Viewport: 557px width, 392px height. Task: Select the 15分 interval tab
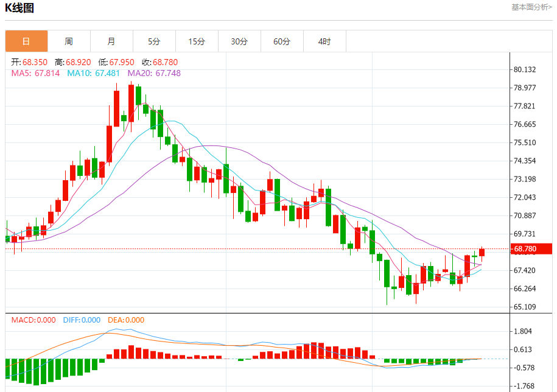pyautogui.click(x=197, y=41)
